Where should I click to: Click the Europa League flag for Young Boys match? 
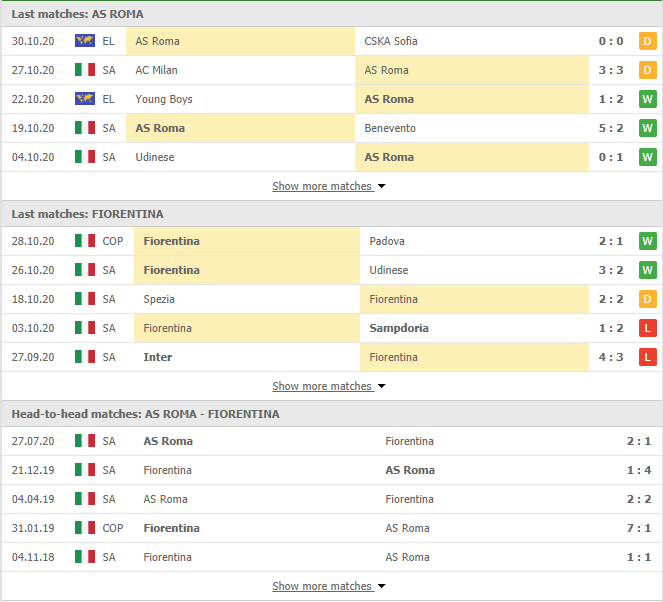tap(85, 99)
